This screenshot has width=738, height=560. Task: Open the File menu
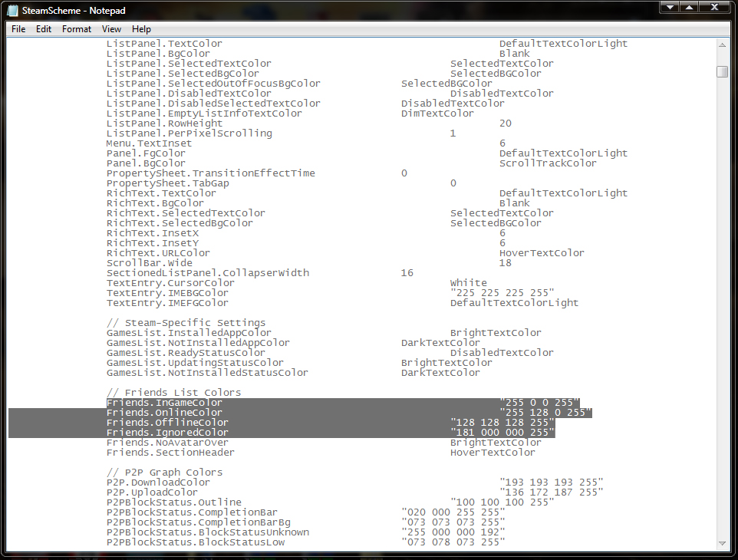tap(18, 29)
